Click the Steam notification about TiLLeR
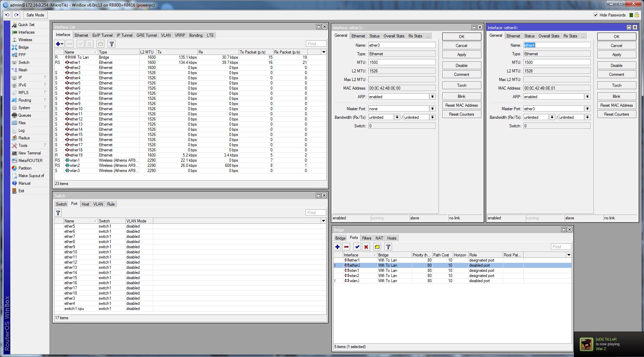The image size is (644, 357). [609, 344]
